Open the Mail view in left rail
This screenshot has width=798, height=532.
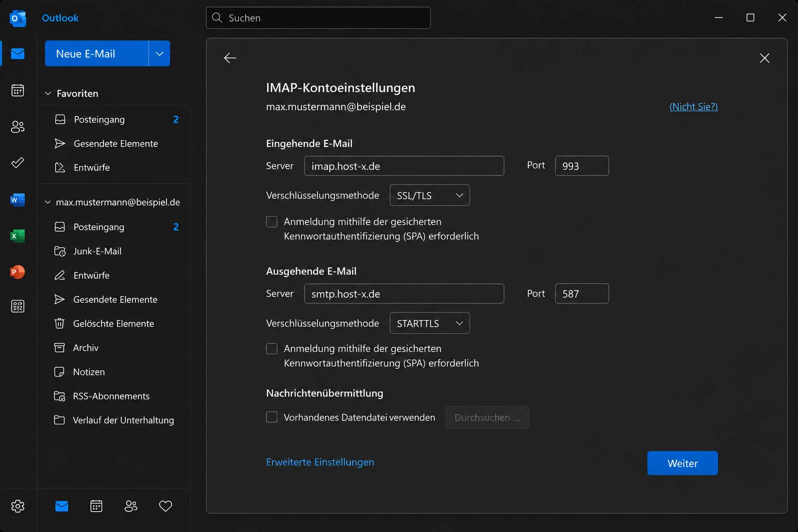point(18,54)
